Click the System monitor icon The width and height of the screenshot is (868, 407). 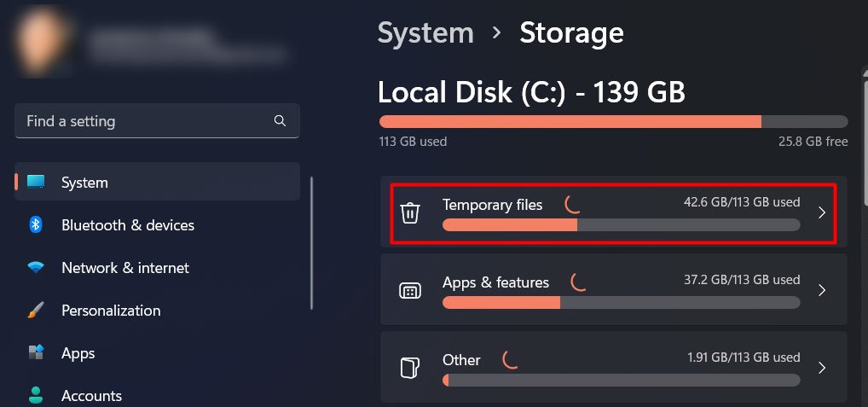coord(36,182)
